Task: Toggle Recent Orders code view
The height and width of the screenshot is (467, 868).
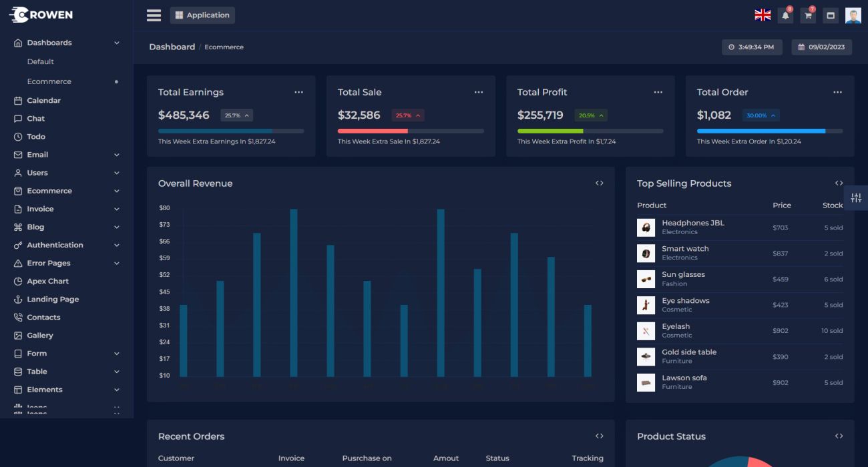Action: tap(600, 436)
